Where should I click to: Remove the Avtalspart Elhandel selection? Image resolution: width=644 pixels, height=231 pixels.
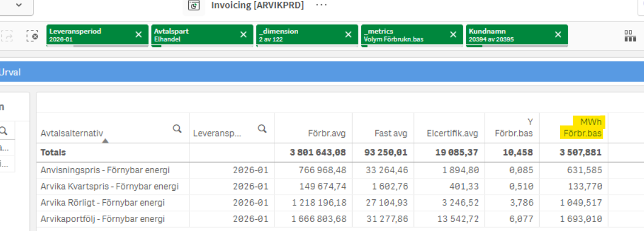(243, 35)
